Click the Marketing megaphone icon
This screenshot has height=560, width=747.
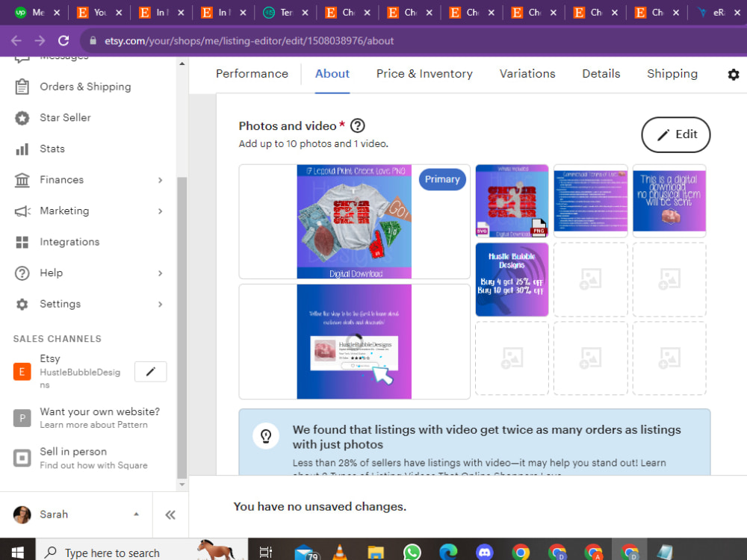(x=22, y=211)
